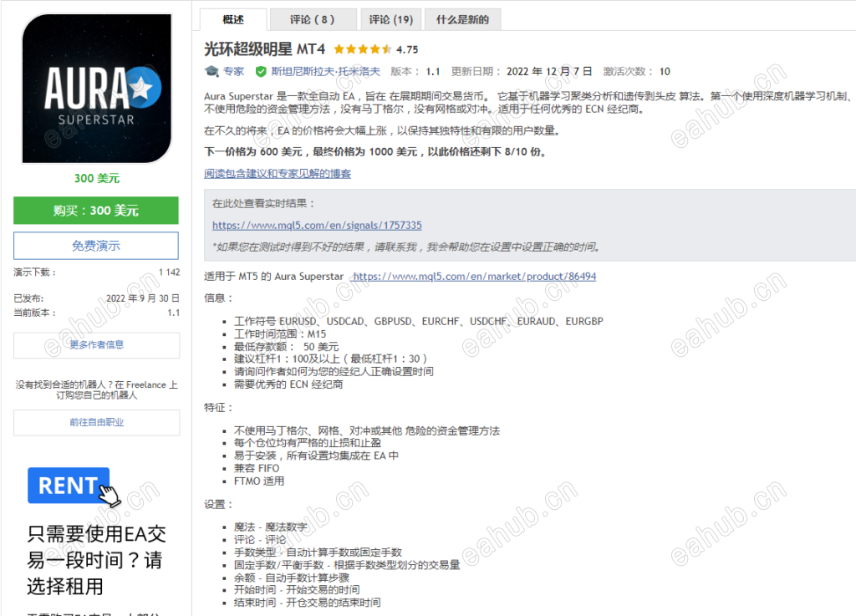
Task: Click the 演示下载 count 1 142
Action: 169,272
